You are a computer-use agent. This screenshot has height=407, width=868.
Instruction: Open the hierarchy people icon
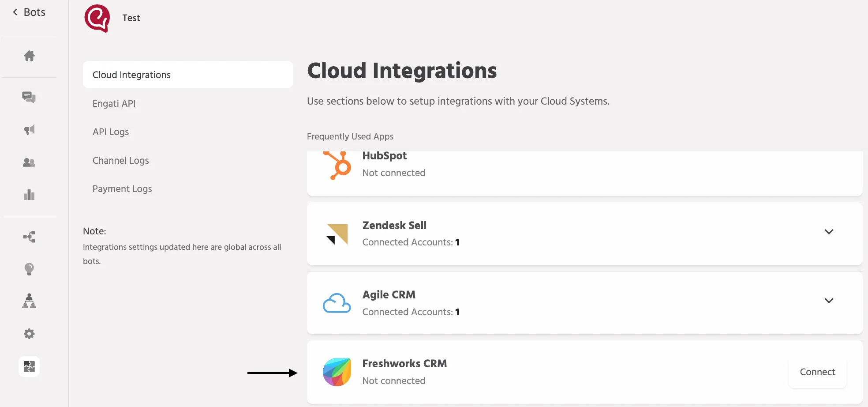pos(29,301)
